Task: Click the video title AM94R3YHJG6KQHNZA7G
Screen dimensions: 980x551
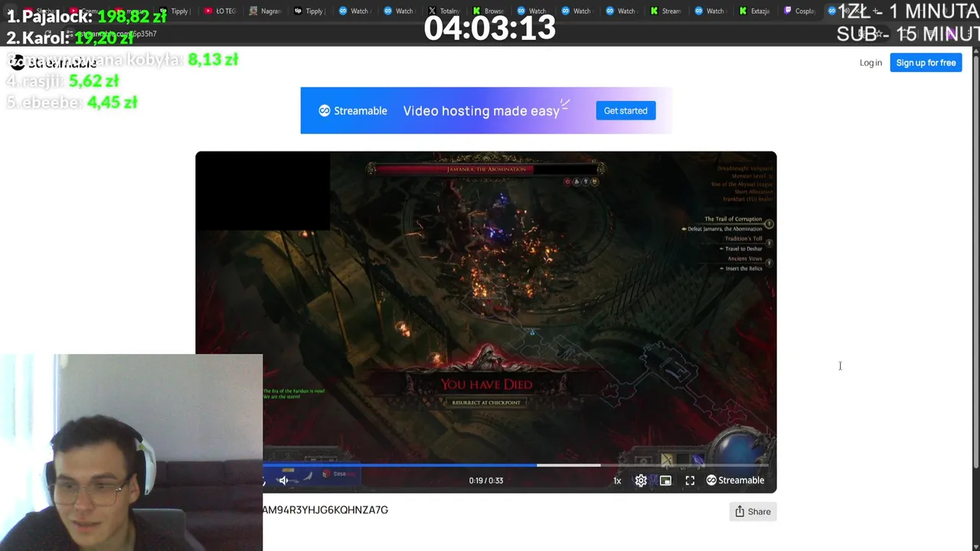Action: click(325, 510)
